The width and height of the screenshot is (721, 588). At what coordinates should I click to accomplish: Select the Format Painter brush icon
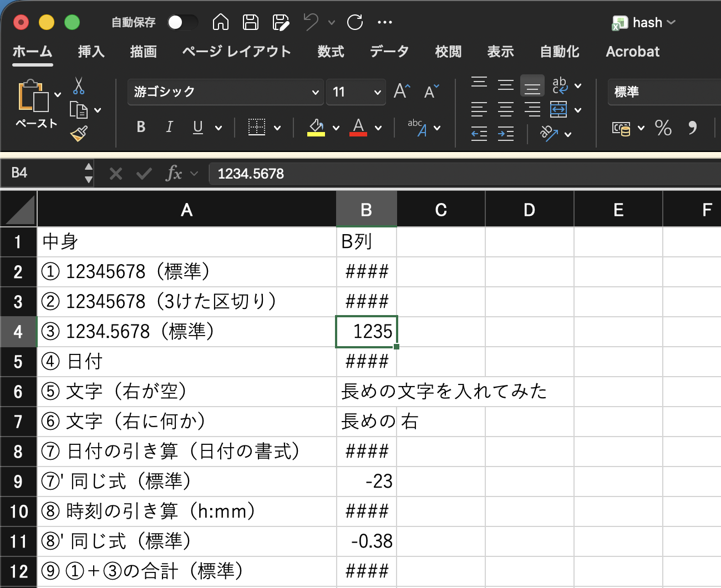[x=79, y=134]
